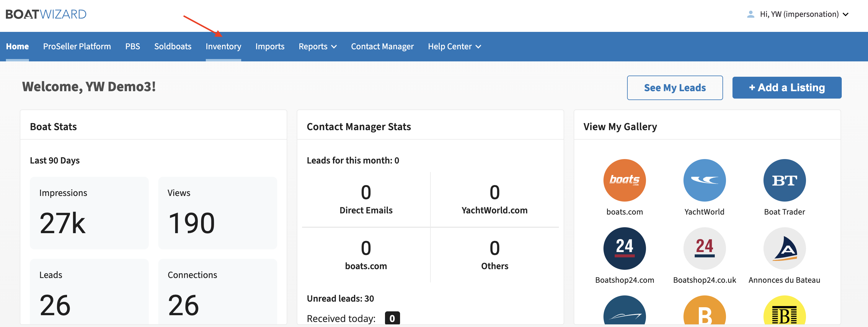
Task: Go to the Home tab
Action: 17,46
